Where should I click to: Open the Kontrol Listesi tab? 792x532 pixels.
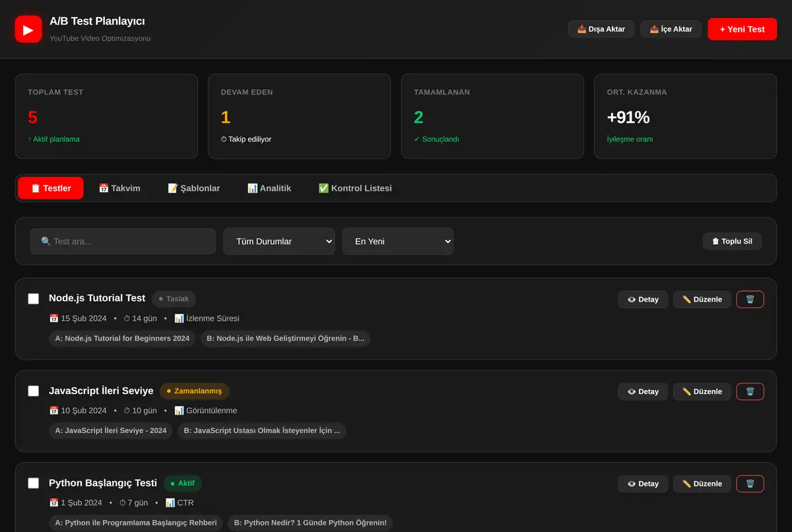click(x=355, y=188)
